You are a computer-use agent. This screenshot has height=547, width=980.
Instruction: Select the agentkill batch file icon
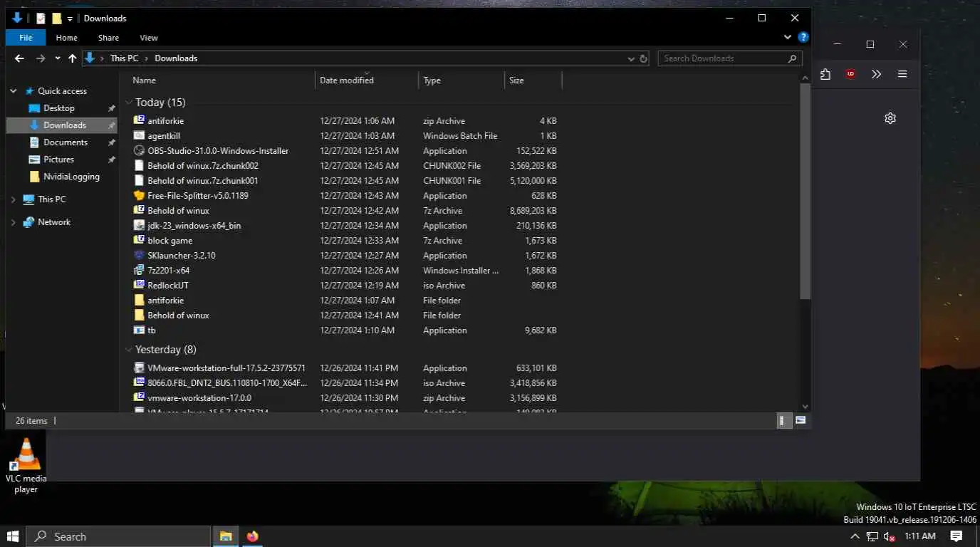coord(140,135)
